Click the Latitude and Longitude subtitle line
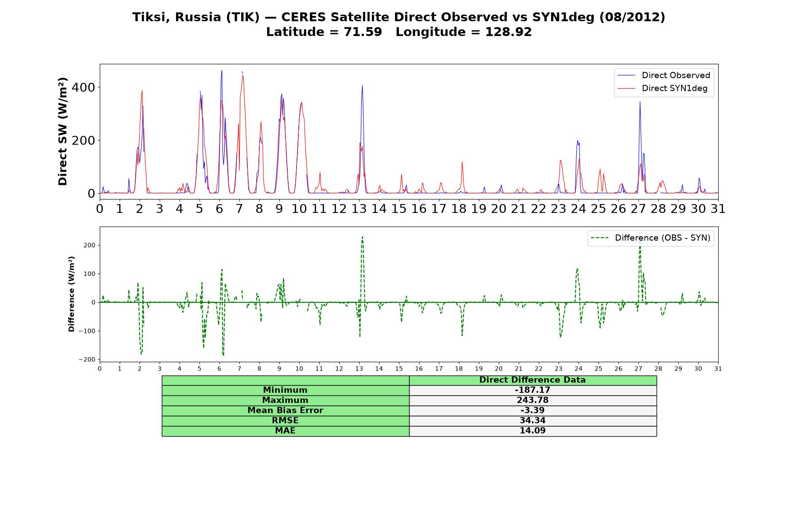798x532 pixels. (x=399, y=32)
